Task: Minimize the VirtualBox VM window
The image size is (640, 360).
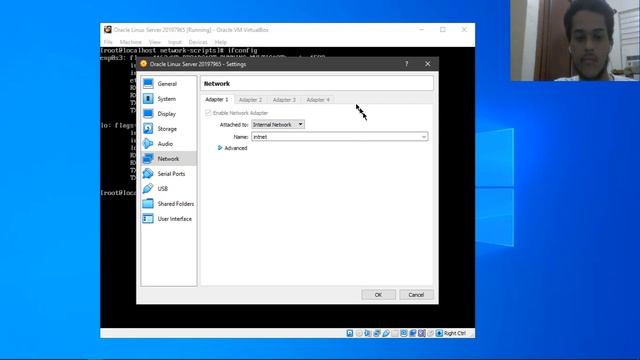Action: pos(422,29)
